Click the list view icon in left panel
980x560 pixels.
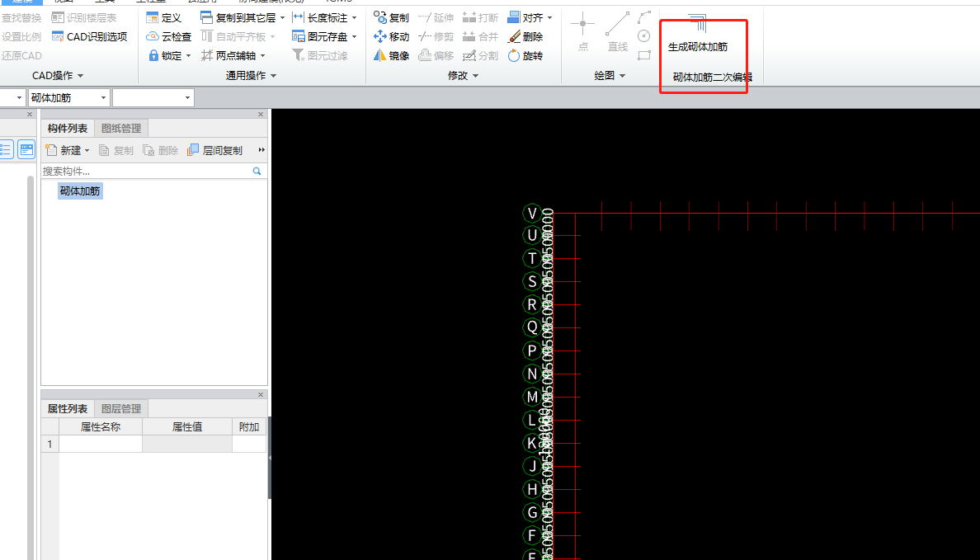[x=5, y=149]
